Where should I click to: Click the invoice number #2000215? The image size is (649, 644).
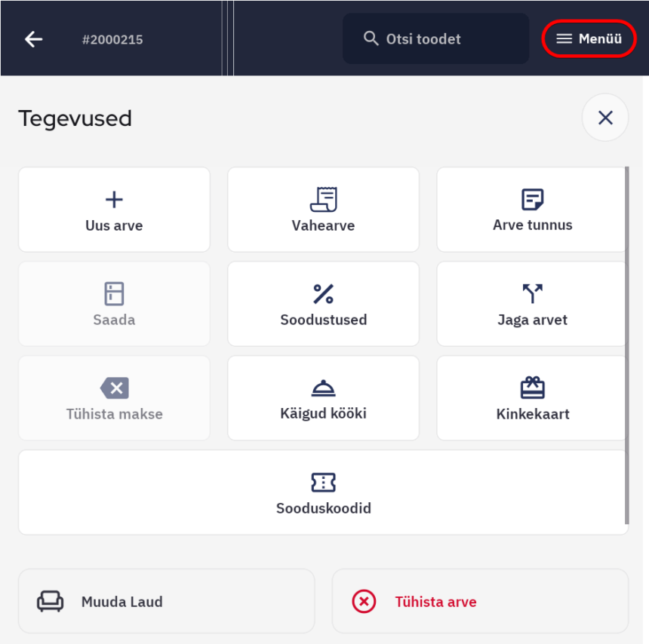pyautogui.click(x=112, y=39)
